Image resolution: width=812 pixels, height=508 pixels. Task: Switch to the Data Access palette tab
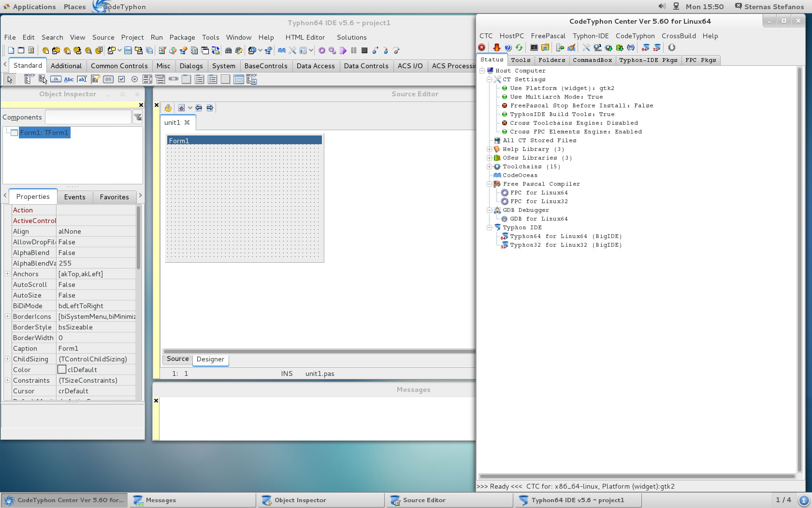(316, 66)
